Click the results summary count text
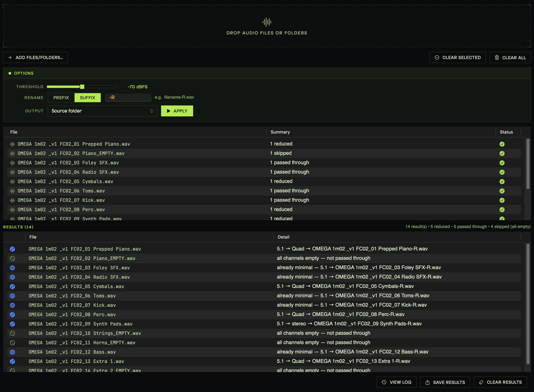Image resolution: width=534 pixels, height=392 pixels. (x=468, y=227)
